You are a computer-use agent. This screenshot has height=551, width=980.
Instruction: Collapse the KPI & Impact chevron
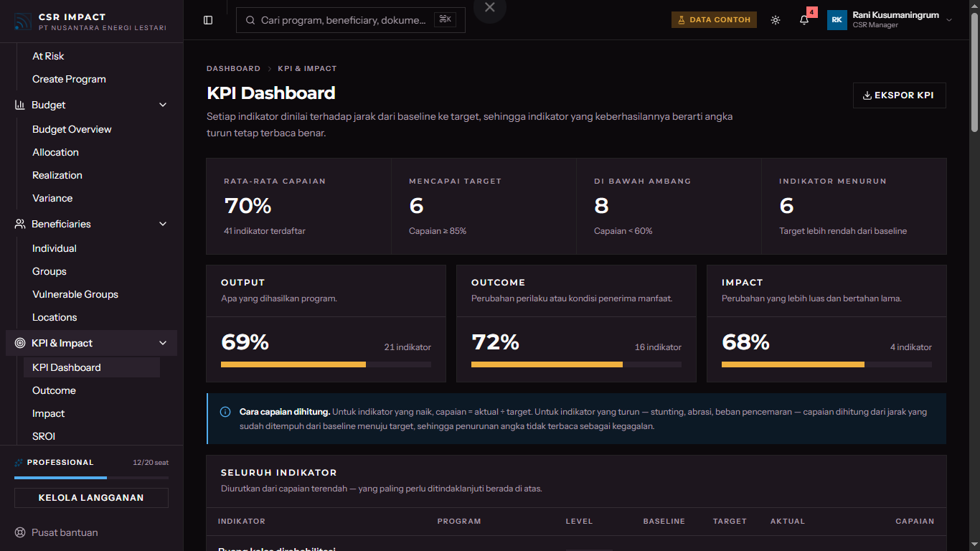click(163, 343)
